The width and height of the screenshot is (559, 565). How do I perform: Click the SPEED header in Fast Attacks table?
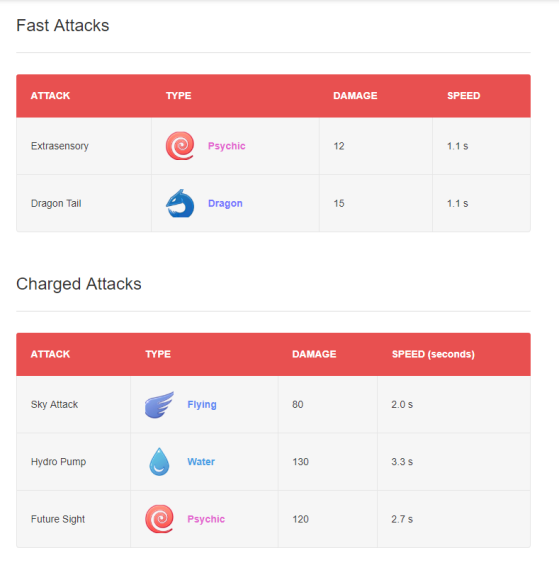[463, 96]
